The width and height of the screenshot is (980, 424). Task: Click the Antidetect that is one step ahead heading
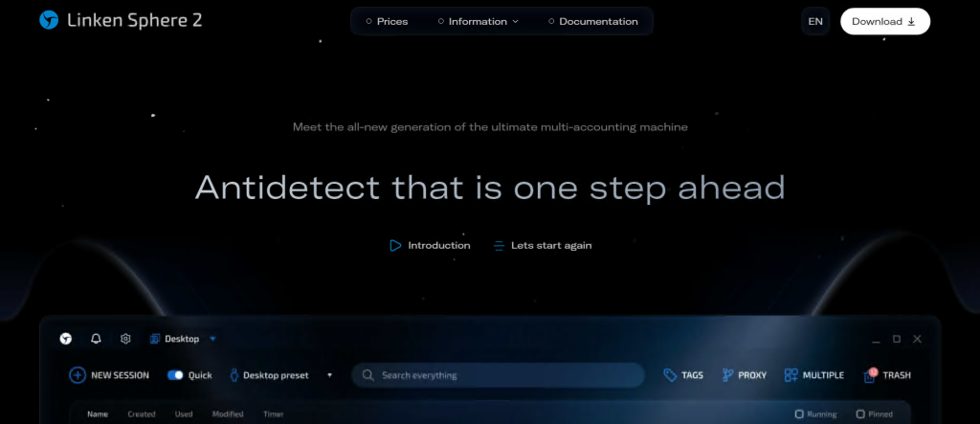point(490,187)
